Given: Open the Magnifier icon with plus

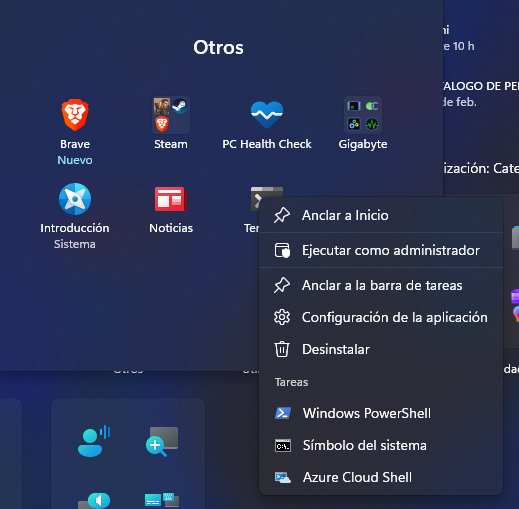Looking at the screenshot, I should tap(162, 442).
